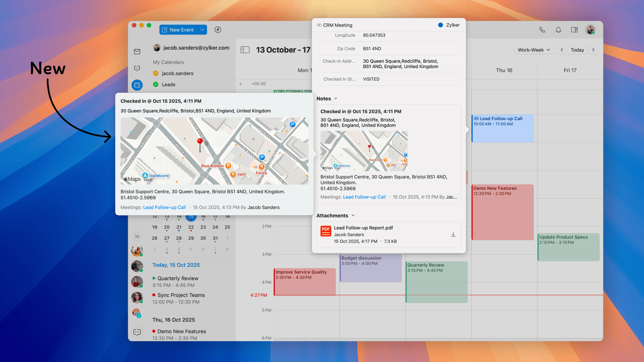
Task: Click the VISITED check-in status value
Action: coord(371,79)
